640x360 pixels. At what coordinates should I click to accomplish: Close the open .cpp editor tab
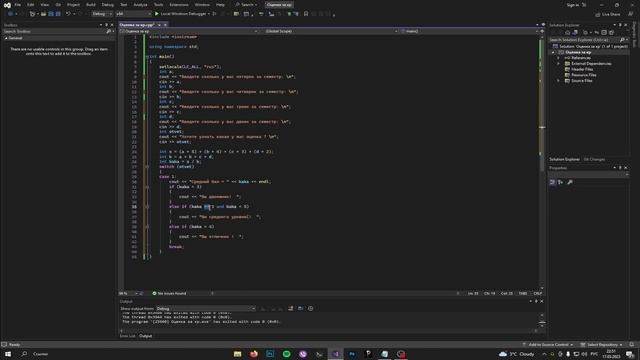pyautogui.click(x=165, y=25)
